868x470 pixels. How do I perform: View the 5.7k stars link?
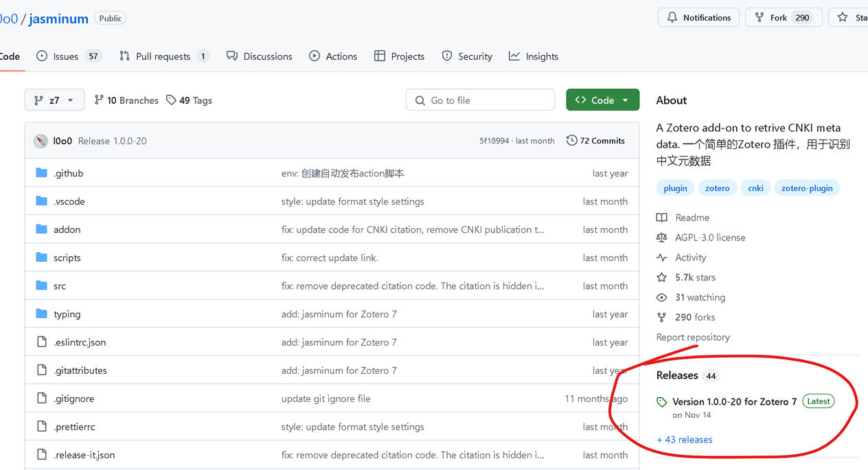tap(686, 278)
